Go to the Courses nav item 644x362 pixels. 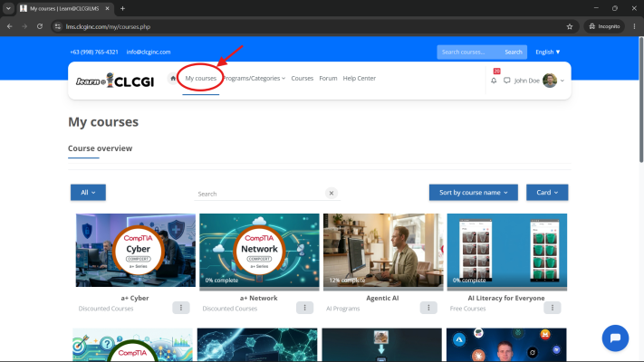[x=302, y=78]
